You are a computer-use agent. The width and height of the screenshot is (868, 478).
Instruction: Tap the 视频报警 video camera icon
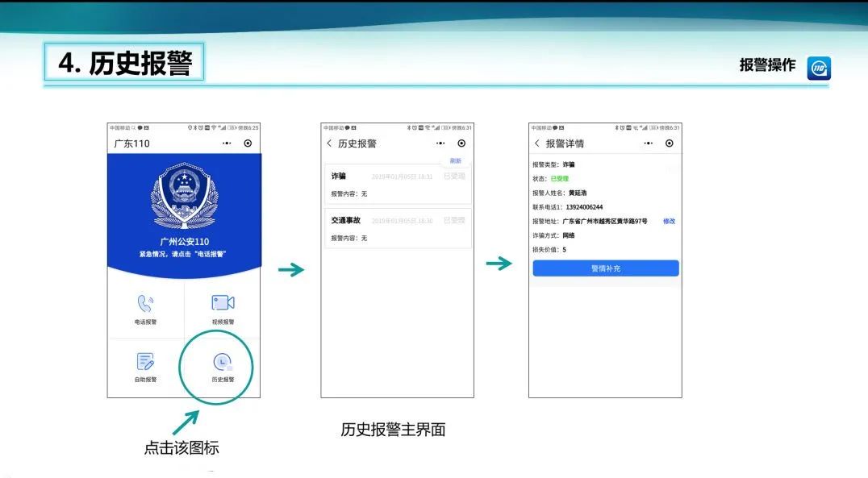pyautogui.click(x=223, y=302)
